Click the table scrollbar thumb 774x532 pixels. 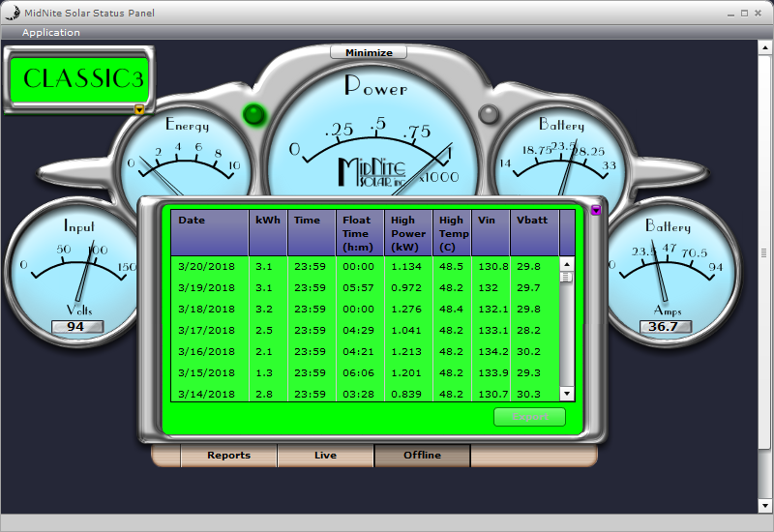click(x=567, y=278)
